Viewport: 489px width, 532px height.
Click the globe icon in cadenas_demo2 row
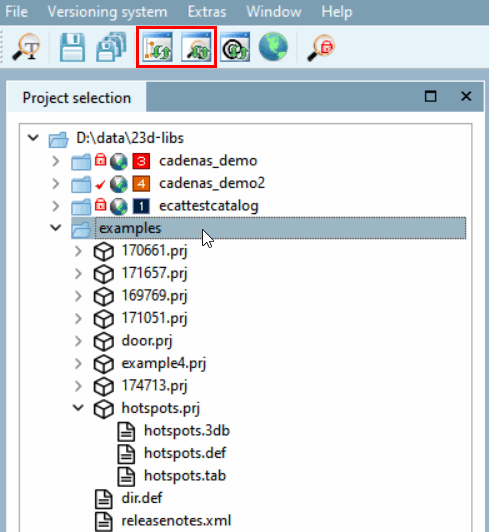tap(118, 184)
